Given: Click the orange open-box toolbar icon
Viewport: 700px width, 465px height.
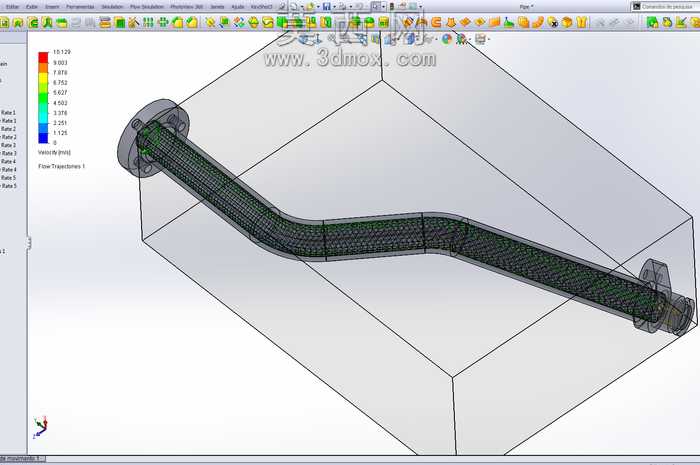Looking at the screenshot, I should pos(567,22).
